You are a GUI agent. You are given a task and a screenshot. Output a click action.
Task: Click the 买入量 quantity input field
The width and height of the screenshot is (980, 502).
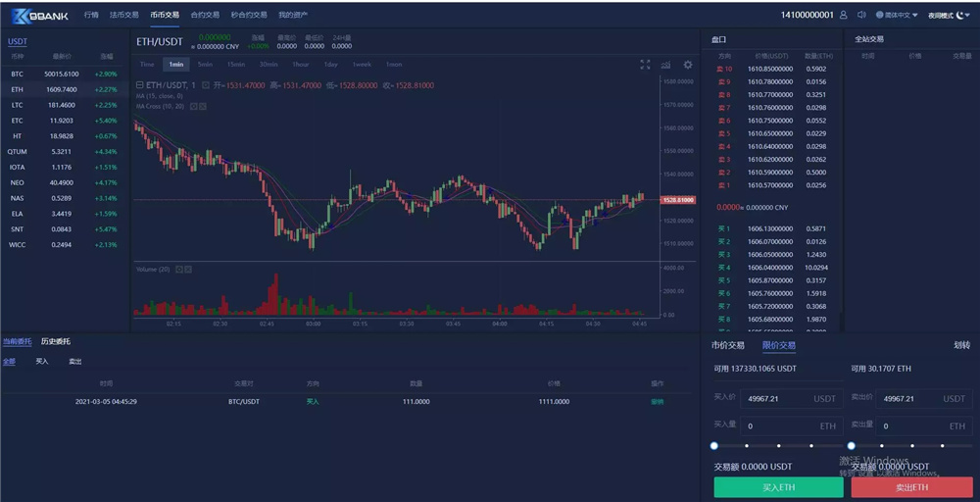789,427
